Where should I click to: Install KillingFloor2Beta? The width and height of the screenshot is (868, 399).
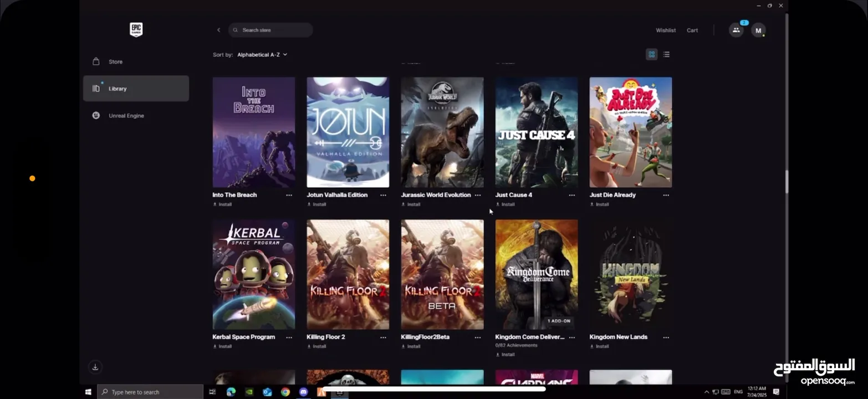411,346
